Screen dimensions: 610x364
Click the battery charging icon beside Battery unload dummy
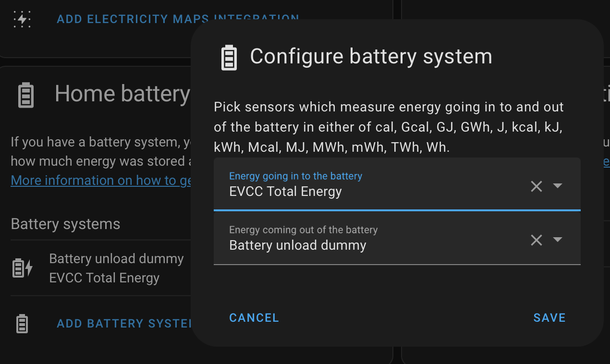[x=22, y=268]
